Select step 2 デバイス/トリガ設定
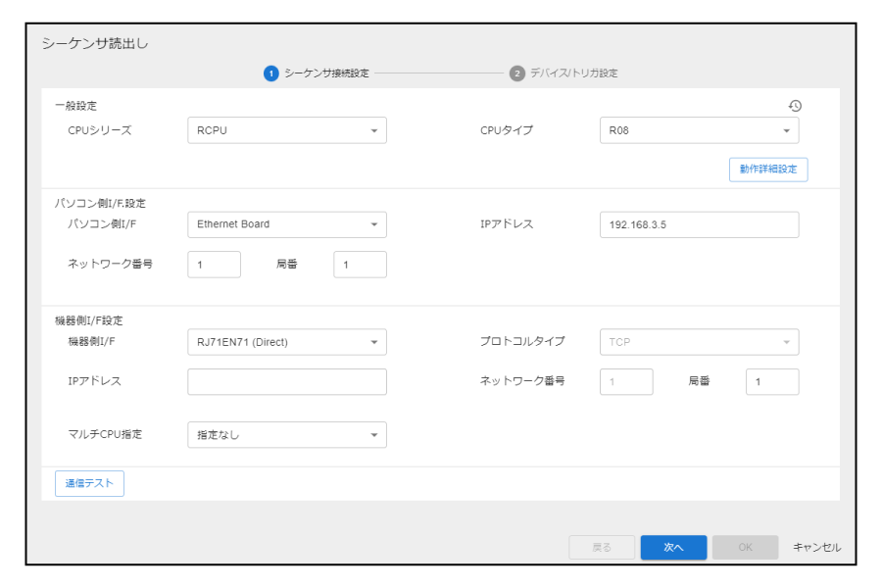This screenshot has width=882, height=588. click(x=573, y=73)
